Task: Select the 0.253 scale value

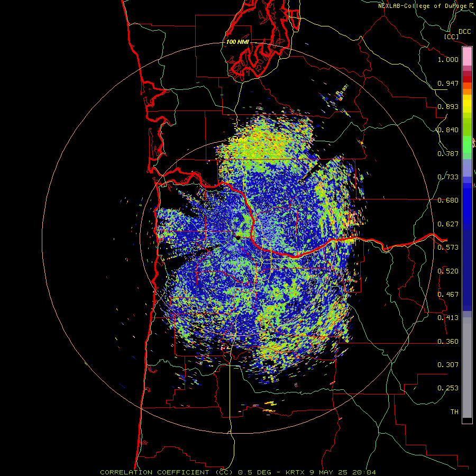Action: [x=448, y=388]
